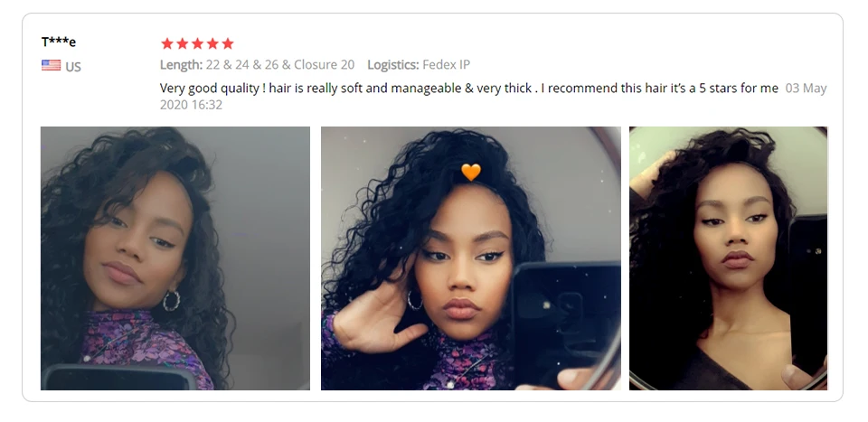Choose the third red rating star

tap(197, 43)
